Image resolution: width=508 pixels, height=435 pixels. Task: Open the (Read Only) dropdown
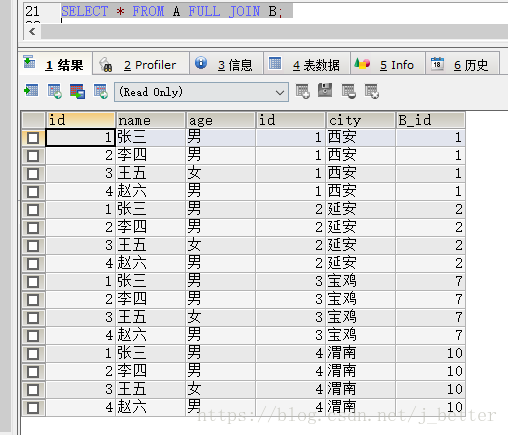(x=201, y=92)
